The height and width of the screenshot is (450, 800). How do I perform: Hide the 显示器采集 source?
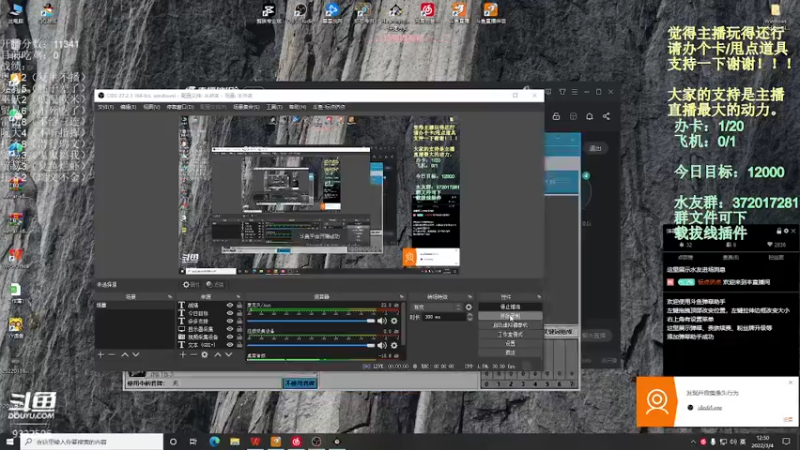click(x=230, y=329)
